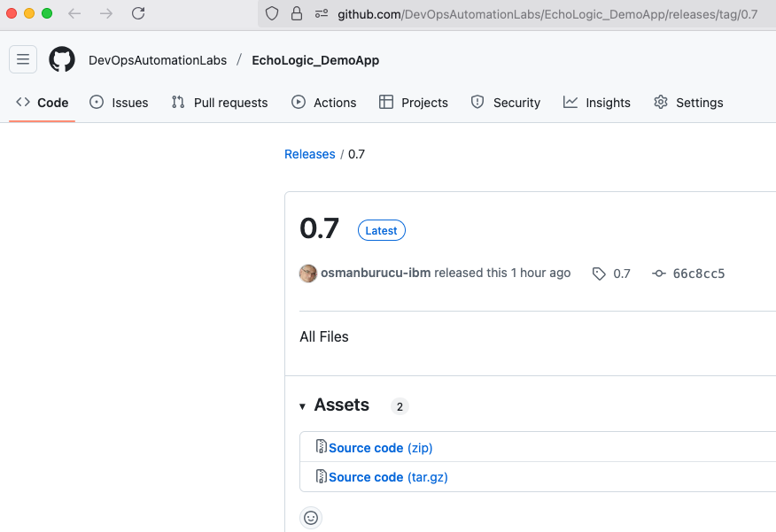This screenshot has height=532, width=776.
Task: Click the shield tracking protection icon
Action: point(272,13)
